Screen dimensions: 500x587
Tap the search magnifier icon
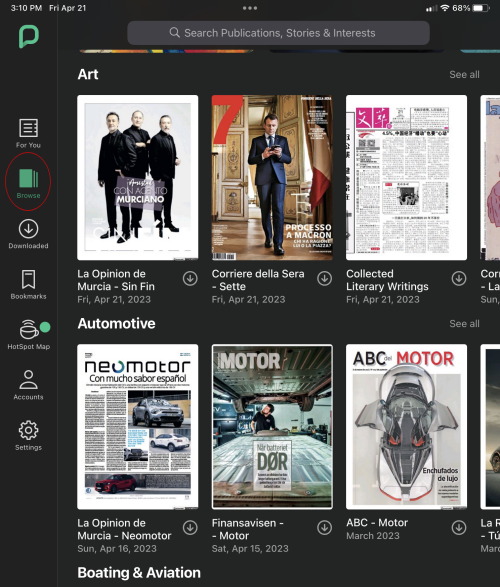174,33
